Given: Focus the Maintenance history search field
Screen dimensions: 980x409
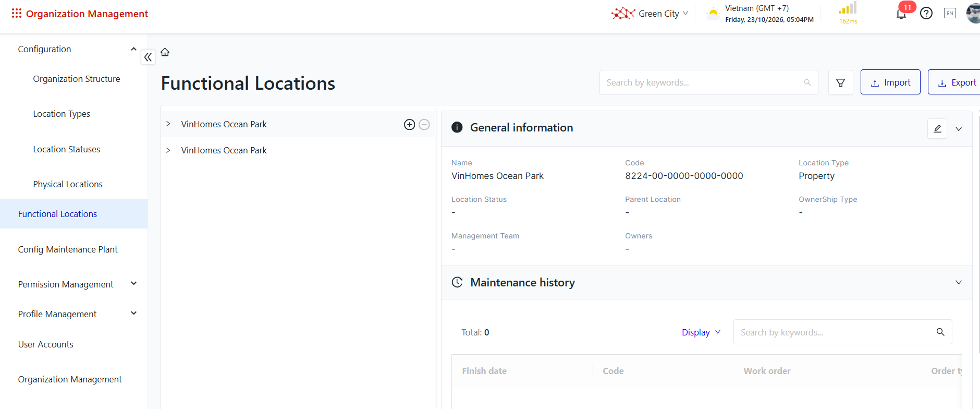Looking at the screenshot, I should 842,332.
